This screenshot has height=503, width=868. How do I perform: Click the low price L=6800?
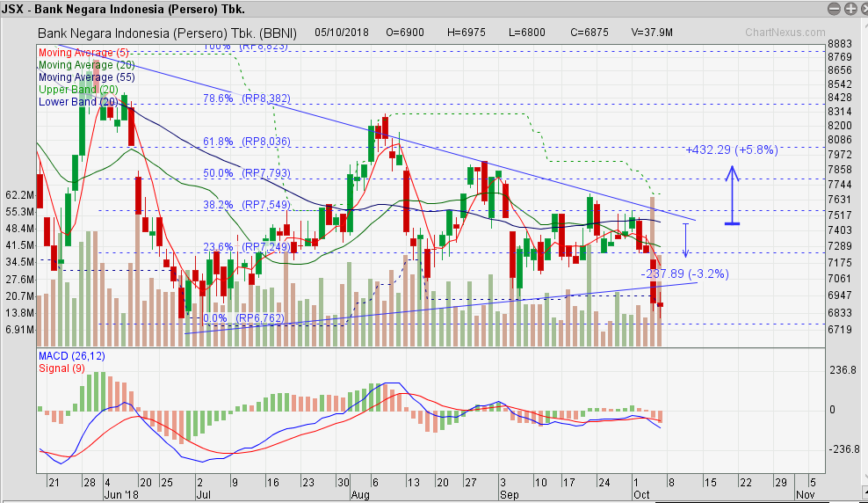[x=527, y=33]
